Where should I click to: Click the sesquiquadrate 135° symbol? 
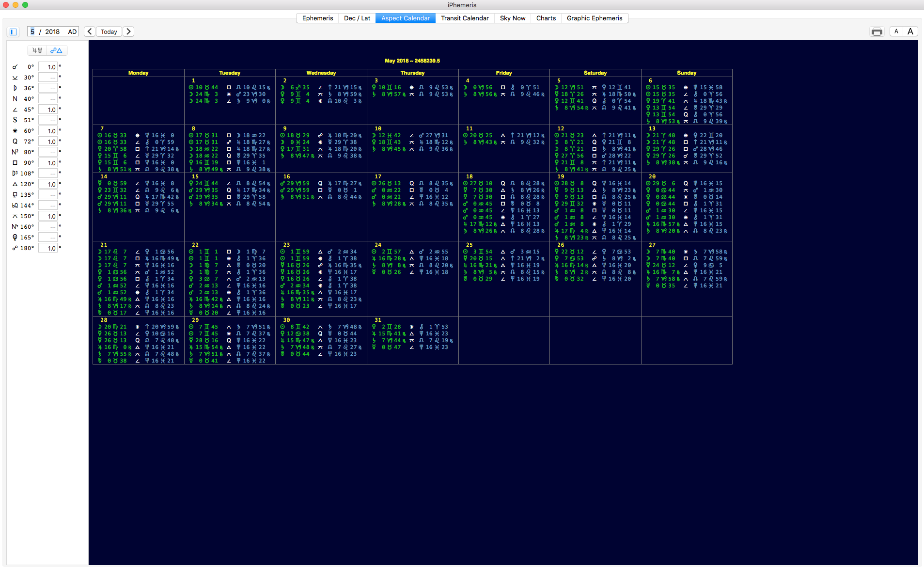[15, 195]
